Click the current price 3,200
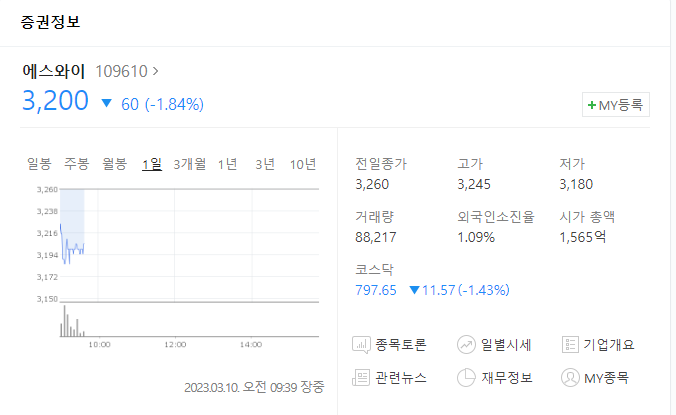The height and width of the screenshot is (415, 676). click(55, 101)
